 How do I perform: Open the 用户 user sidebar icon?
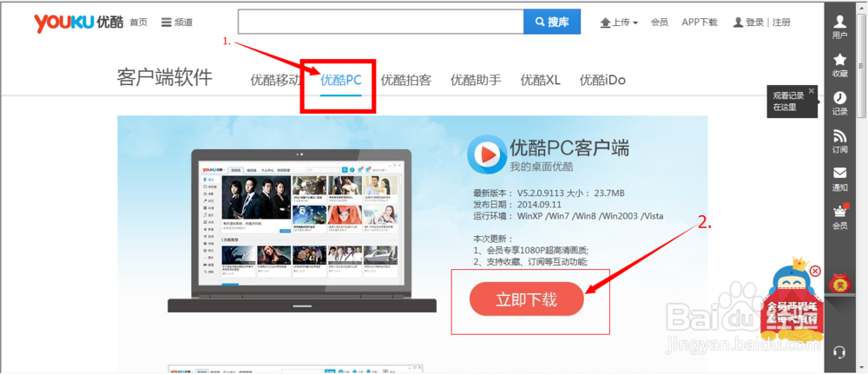(839, 27)
